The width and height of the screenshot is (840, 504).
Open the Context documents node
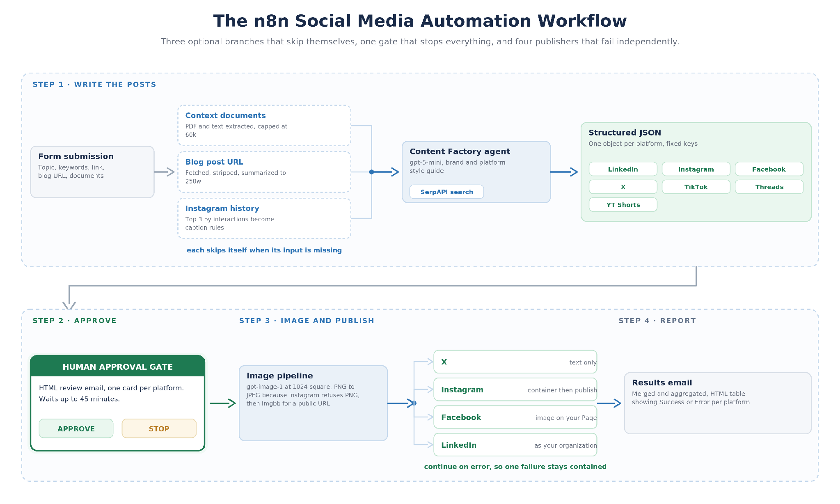coord(264,126)
